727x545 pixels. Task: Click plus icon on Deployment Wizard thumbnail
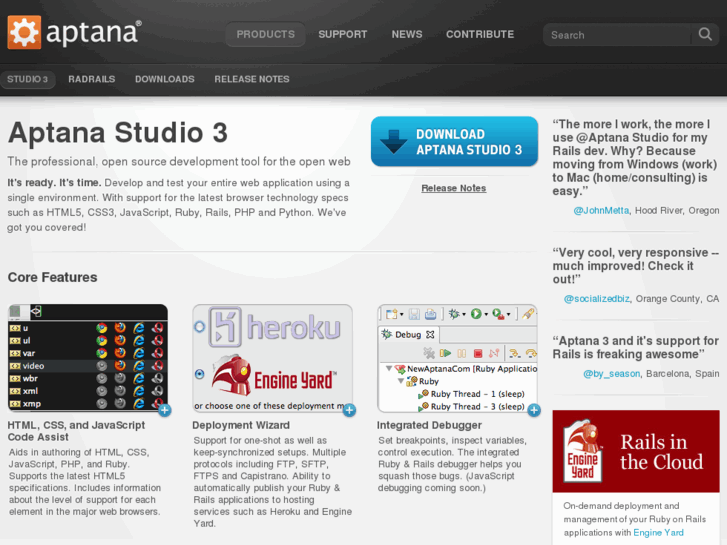click(350, 410)
